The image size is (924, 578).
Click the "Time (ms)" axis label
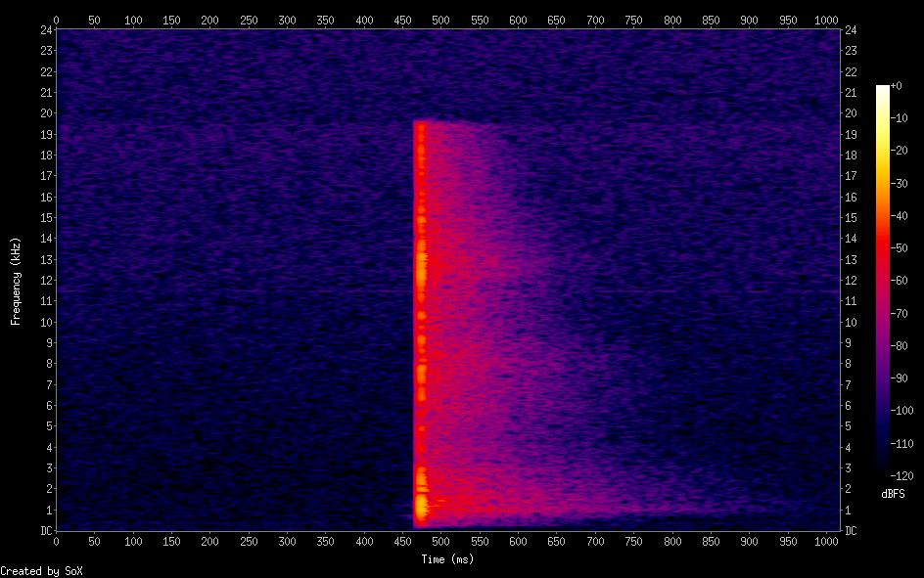(446, 559)
